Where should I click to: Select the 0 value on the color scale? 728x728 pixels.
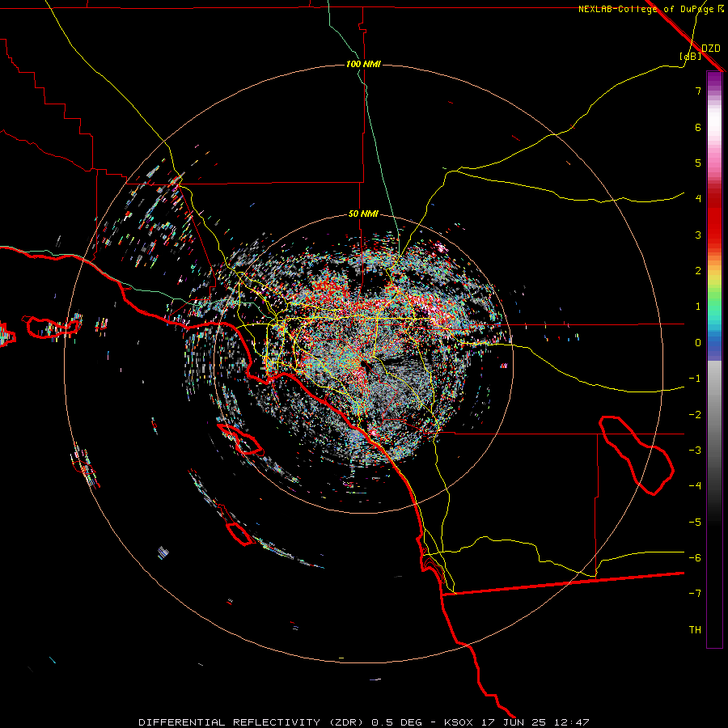(698, 343)
